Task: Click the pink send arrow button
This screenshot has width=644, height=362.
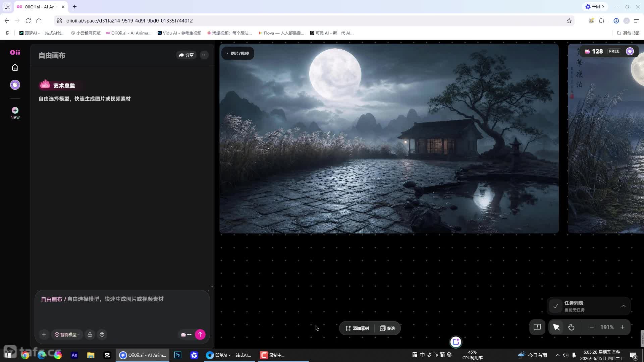Action: tap(200, 335)
